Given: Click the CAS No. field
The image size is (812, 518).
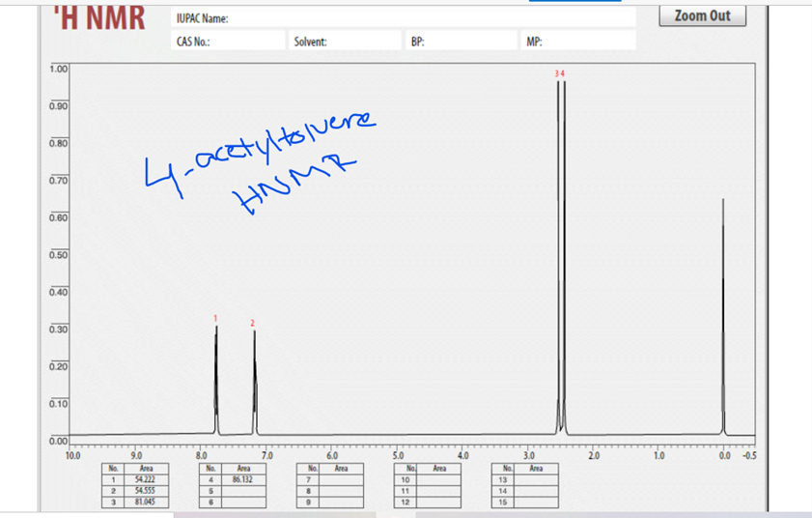Looking at the screenshot, I should click(x=228, y=41).
